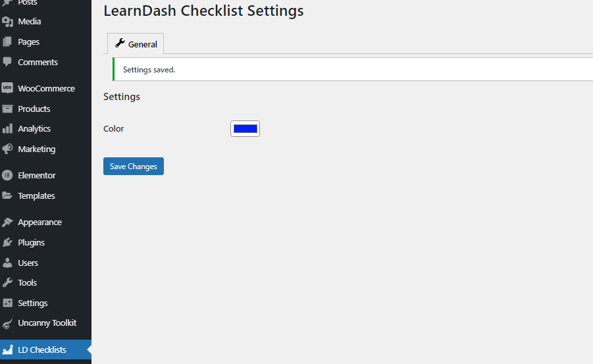This screenshot has width=593, height=364.
Task: Open Templates menu label
Action: tap(36, 196)
